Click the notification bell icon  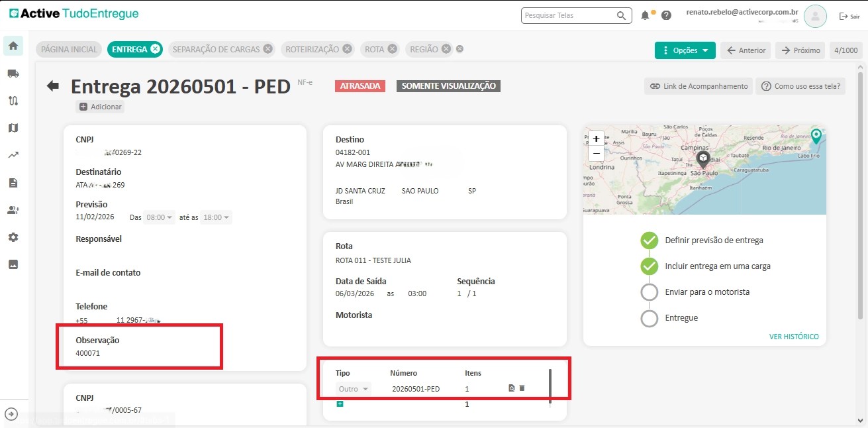point(645,15)
